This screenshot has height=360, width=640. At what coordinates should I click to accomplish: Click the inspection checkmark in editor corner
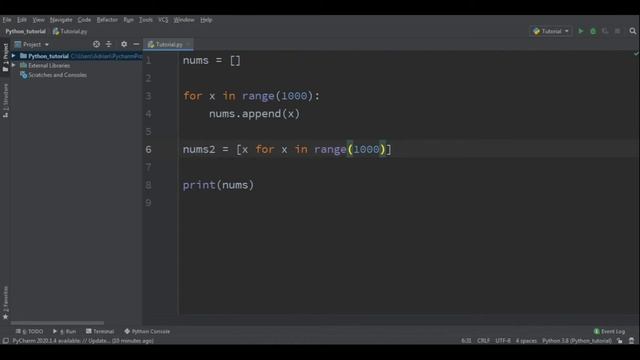(x=636, y=53)
